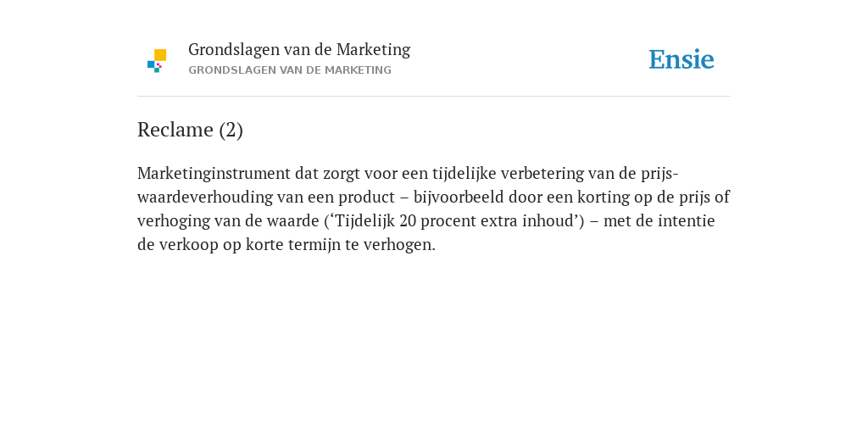Click the pink squares in the logo
This screenshot has height=434, width=868.
pyautogui.click(x=159, y=65)
